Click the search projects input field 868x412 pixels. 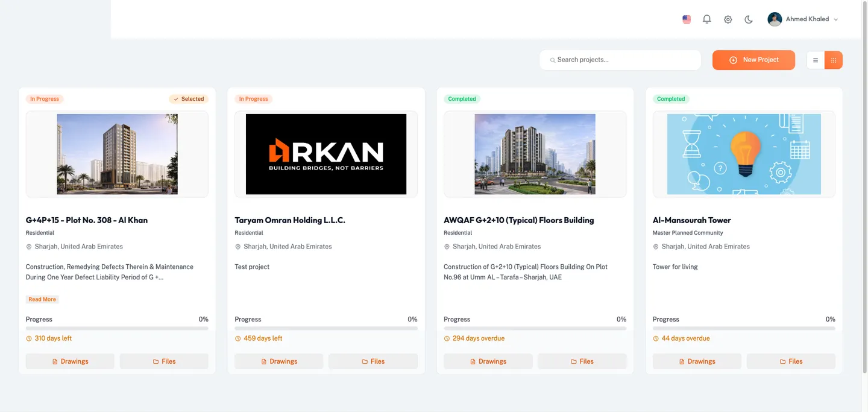(620, 60)
